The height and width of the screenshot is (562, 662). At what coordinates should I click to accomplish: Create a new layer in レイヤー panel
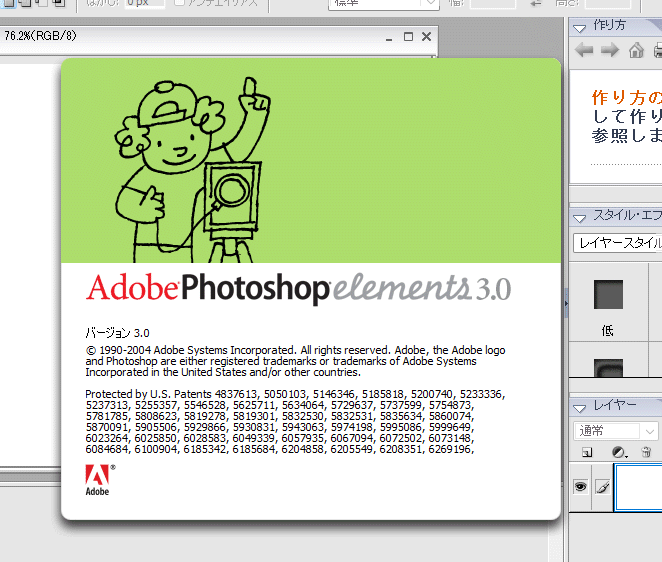(x=587, y=453)
